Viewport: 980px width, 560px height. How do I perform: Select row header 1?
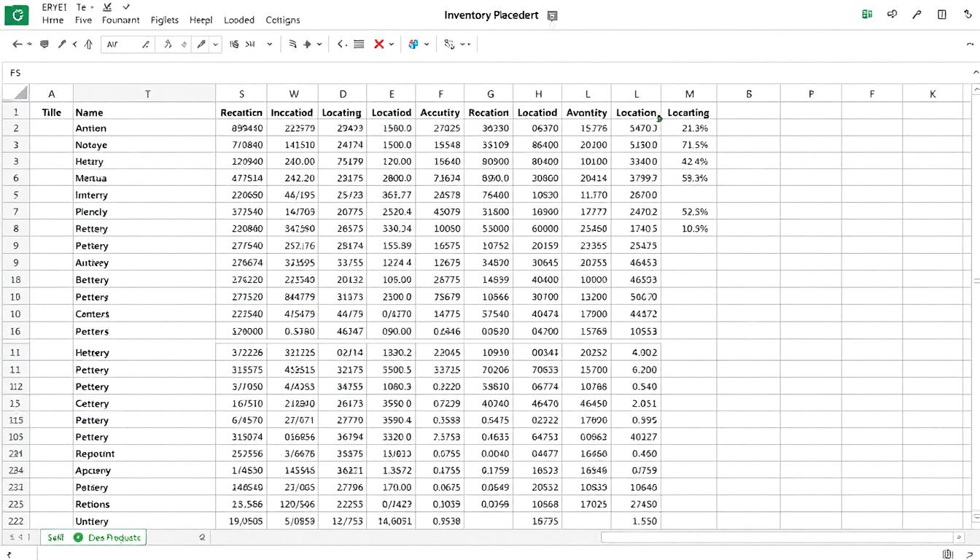click(x=15, y=112)
